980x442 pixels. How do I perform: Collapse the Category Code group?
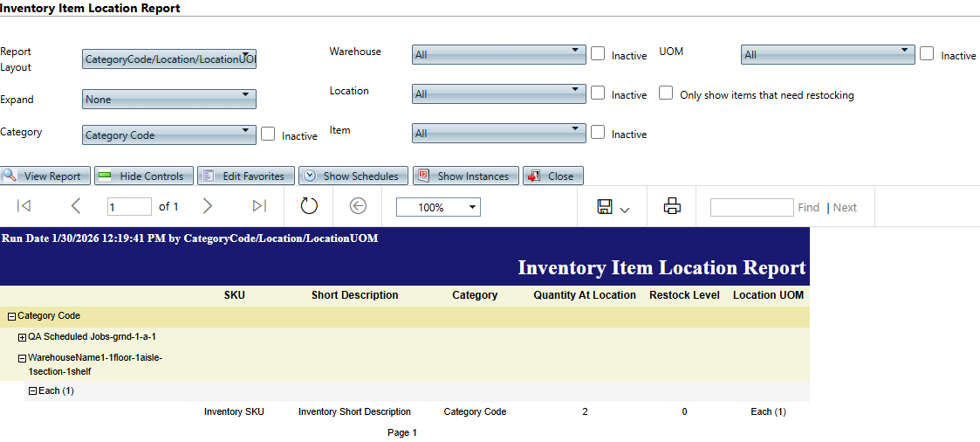coord(12,316)
